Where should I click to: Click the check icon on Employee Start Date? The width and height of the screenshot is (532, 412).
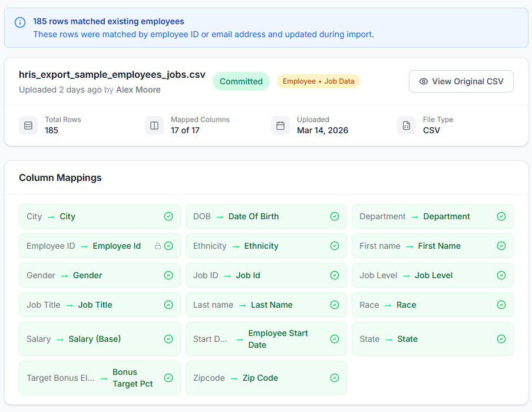tap(335, 339)
